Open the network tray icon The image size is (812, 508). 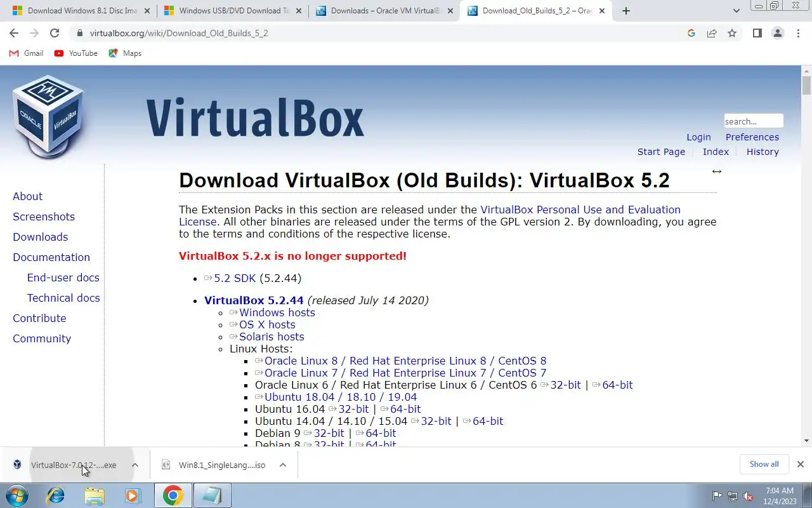coord(733,496)
